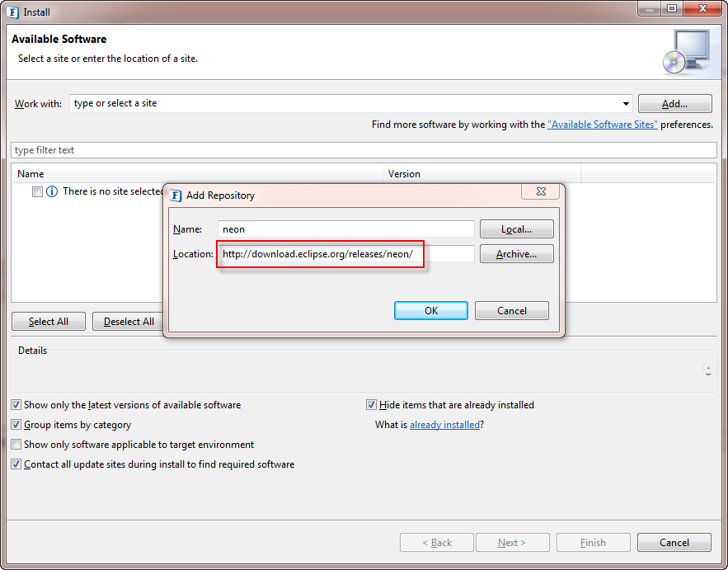
Task: Confirm the repository with OK
Action: pyautogui.click(x=431, y=311)
